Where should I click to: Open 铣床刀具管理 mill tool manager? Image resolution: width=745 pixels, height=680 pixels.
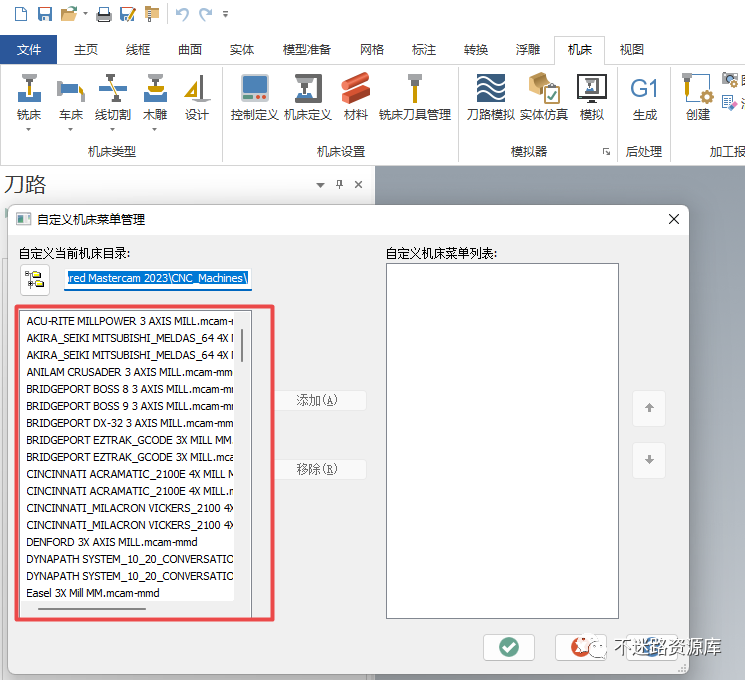[x=415, y=96]
